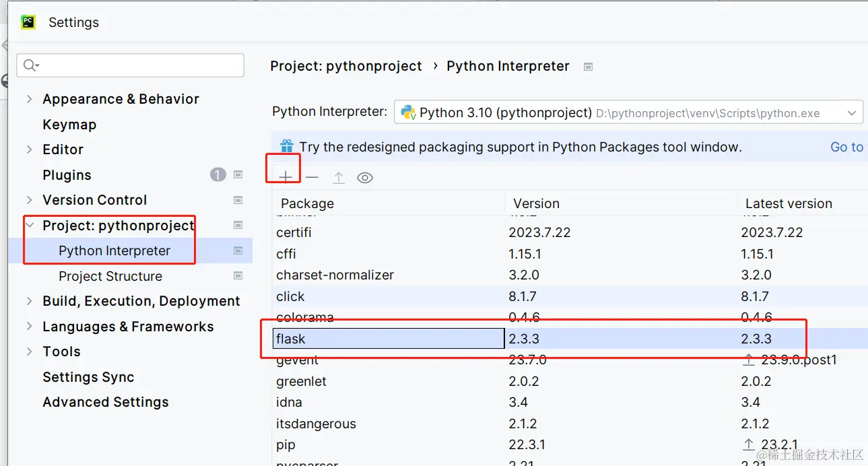Click pip installed version 22.3.1

coord(527,444)
